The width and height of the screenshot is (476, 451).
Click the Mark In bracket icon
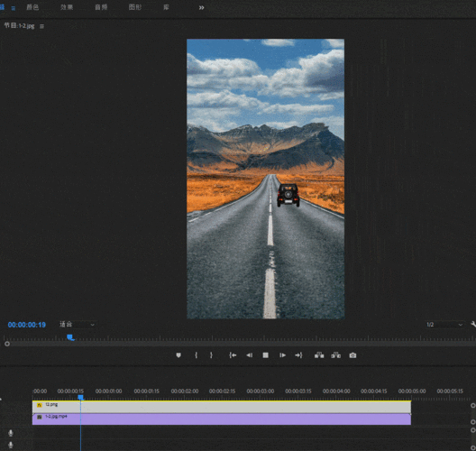pyautogui.click(x=197, y=355)
